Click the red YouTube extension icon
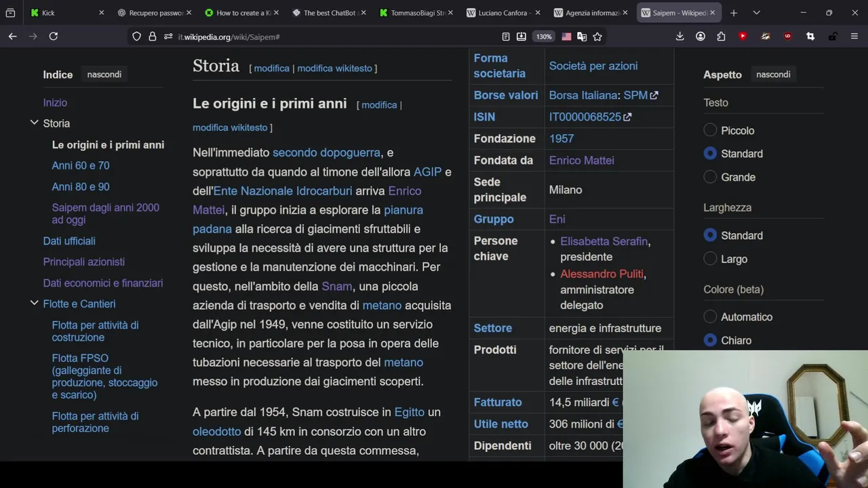Screen dimensions: 868x488 coord(743,37)
